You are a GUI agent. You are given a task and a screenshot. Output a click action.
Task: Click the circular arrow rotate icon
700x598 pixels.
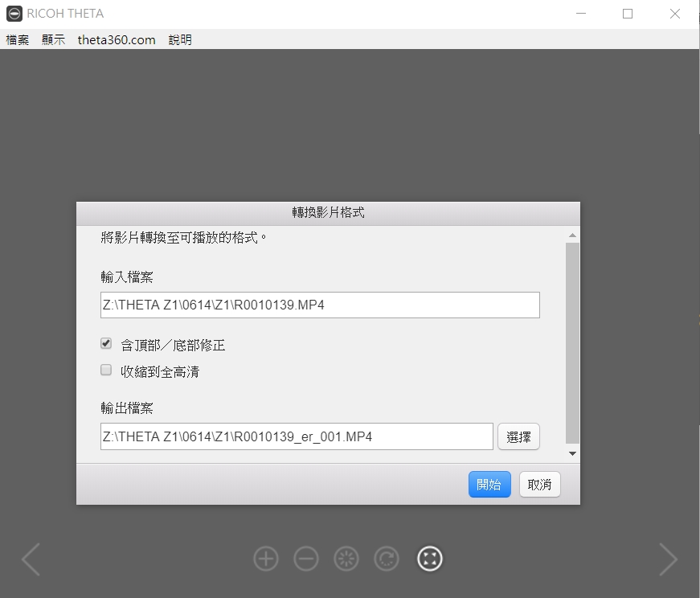click(x=387, y=559)
